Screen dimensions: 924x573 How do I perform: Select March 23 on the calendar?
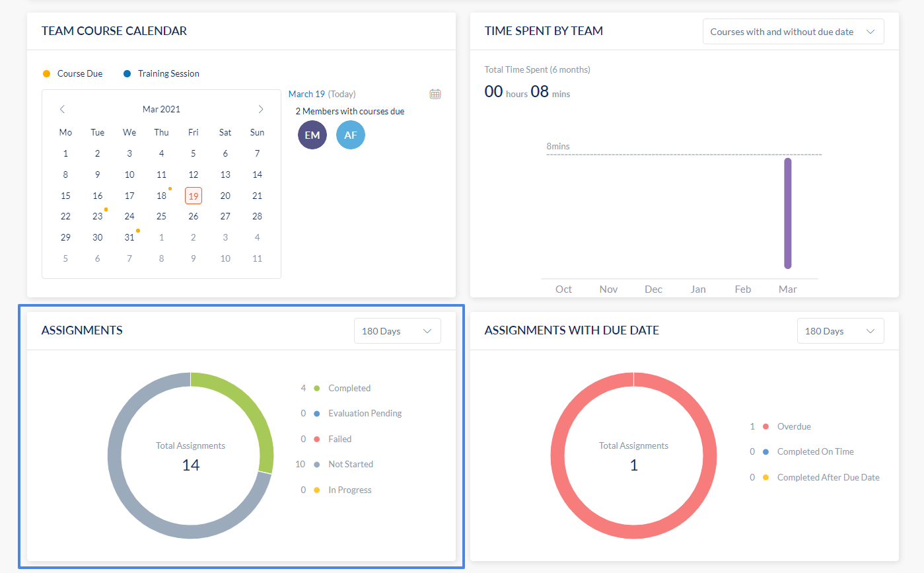click(x=98, y=216)
